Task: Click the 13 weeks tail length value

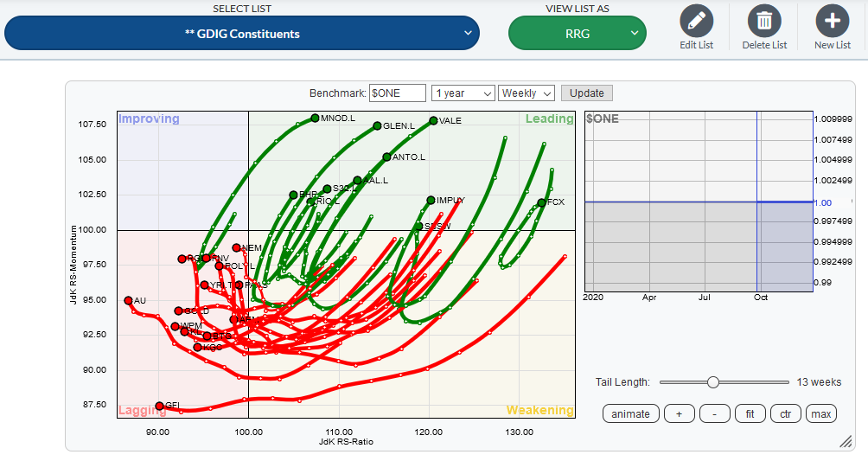Action: coord(819,382)
